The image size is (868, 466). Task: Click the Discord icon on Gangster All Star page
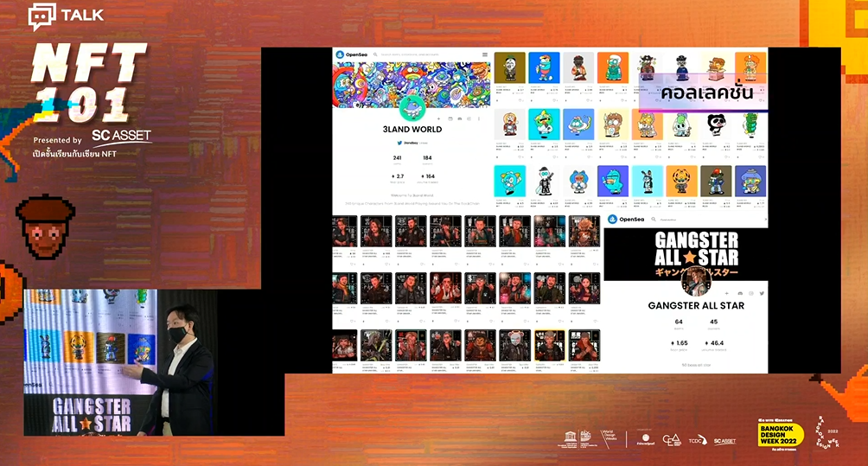pyautogui.click(x=740, y=293)
